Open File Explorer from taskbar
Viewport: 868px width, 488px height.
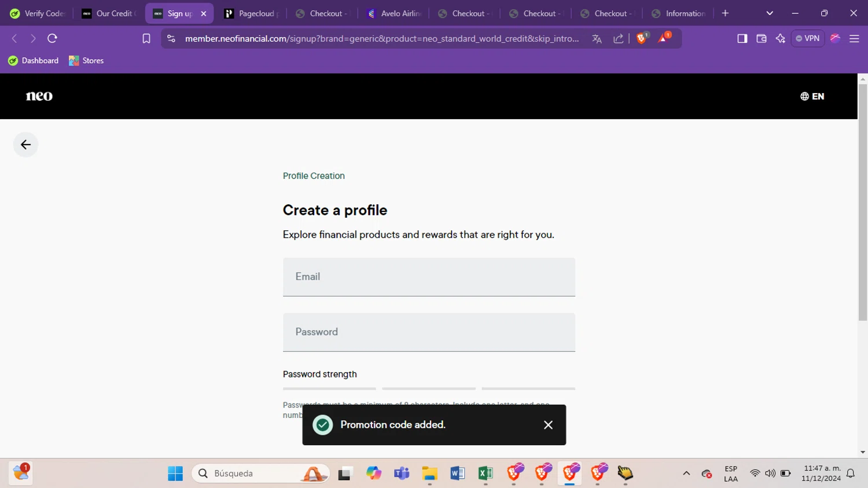tap(429, 474)
